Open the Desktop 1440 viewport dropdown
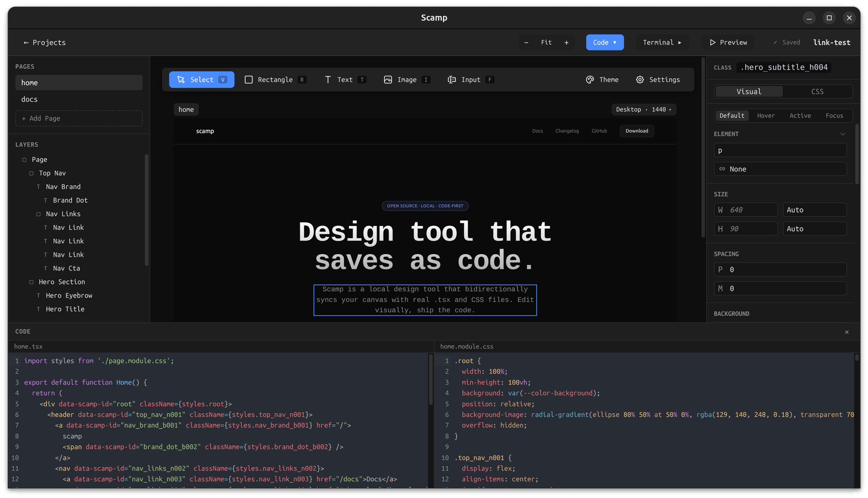This screenshot has height=498, width=868. pyautogui.click(x=644, y=109)
